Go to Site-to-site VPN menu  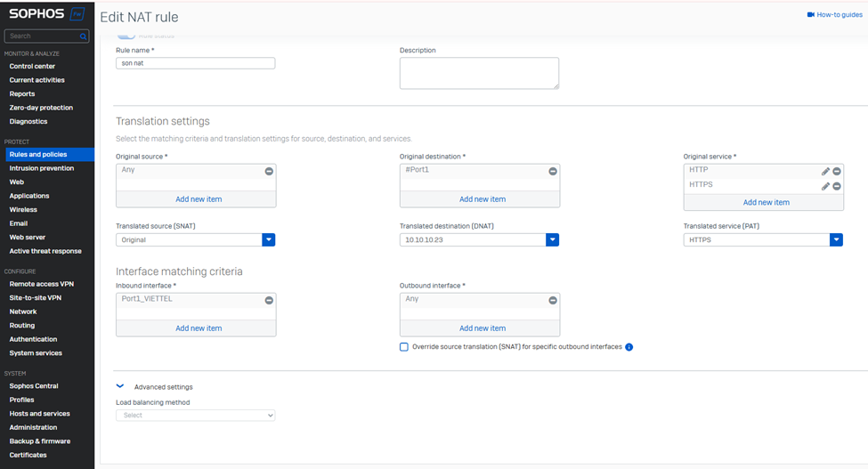(x=35, y=298)
